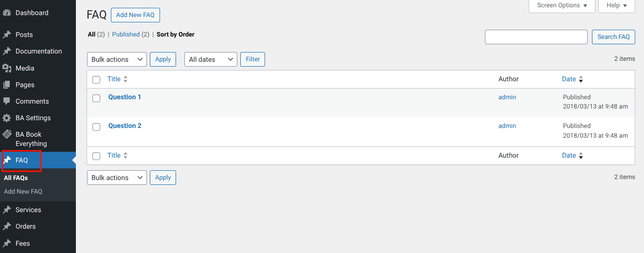Image resolution: width=644 pixels, height=253 pixels.
Task: Click the Pages icon in sidebar
Action: click(x=7, y=85)
